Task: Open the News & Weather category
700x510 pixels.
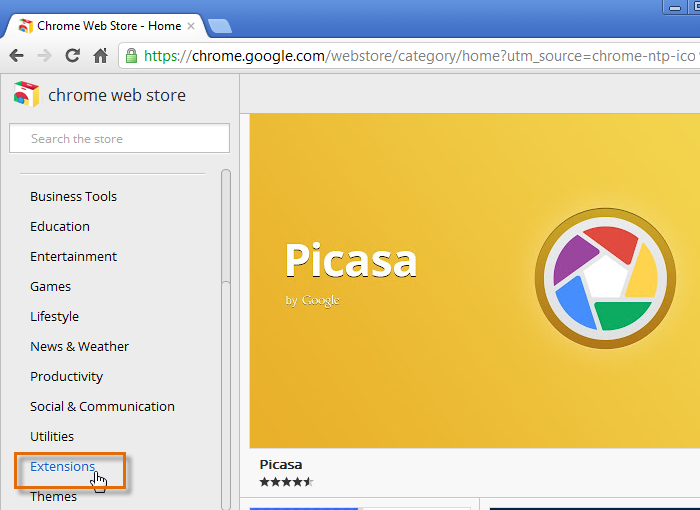Action: pyautogui.click(x=79, y=347)
